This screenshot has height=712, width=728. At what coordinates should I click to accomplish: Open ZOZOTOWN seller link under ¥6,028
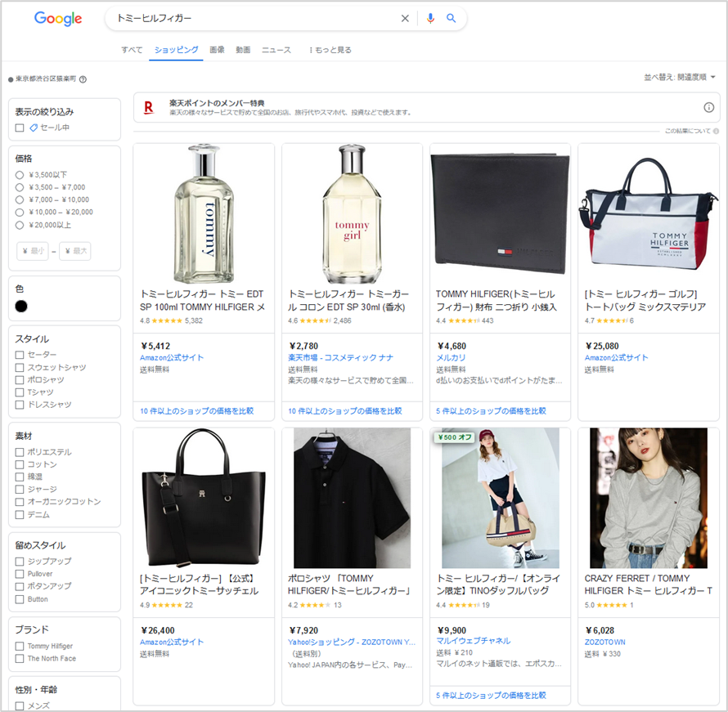pos(604,642)
